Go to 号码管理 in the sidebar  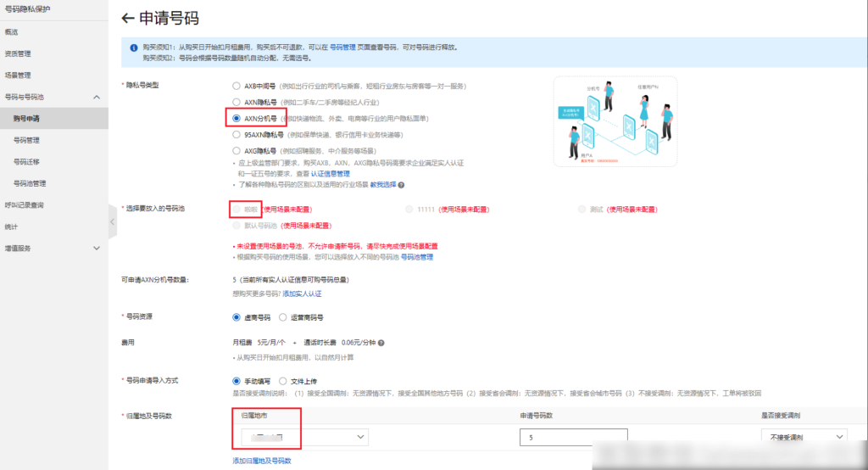tap(26, 140)
